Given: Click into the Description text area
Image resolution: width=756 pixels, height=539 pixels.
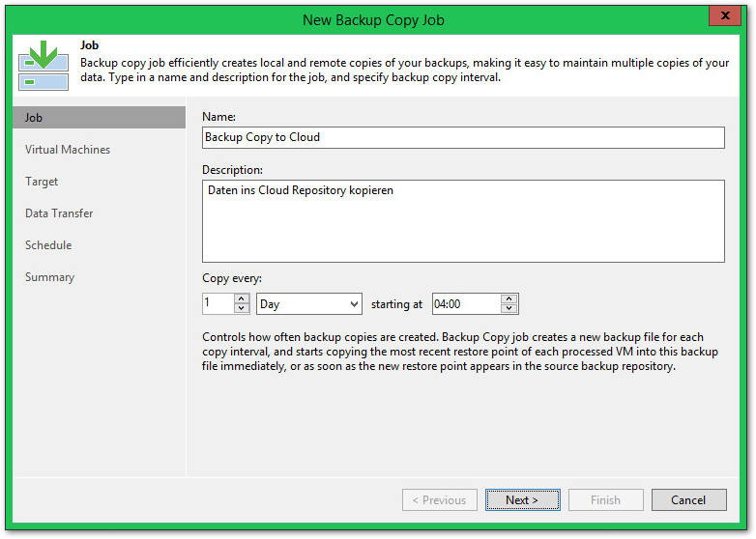Looking at the screenshot, I should tap(462, 221).
